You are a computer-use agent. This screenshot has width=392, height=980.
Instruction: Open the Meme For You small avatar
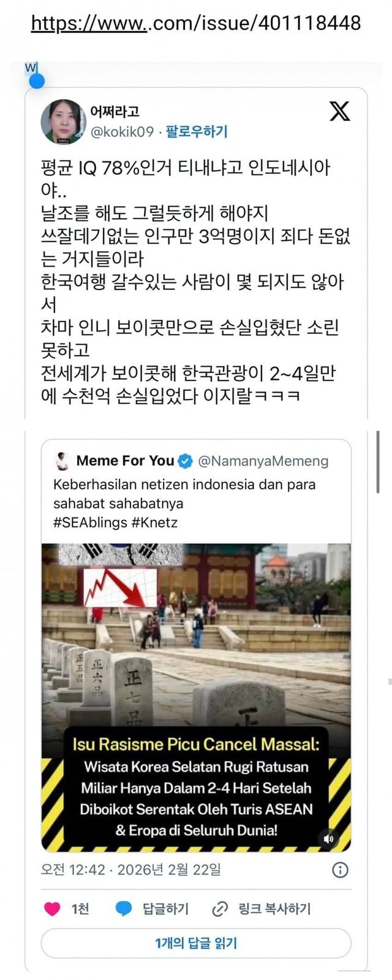tap(62, 461)
